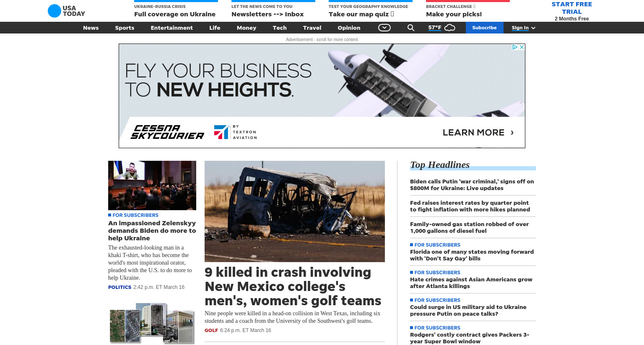Open the News menu
The width and height of the screenshot is (644, 345).
[91, 28]
